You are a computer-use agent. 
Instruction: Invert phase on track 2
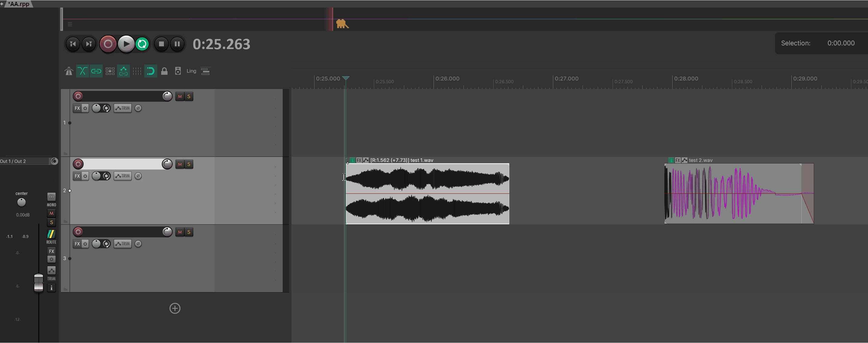coord(138,176)
